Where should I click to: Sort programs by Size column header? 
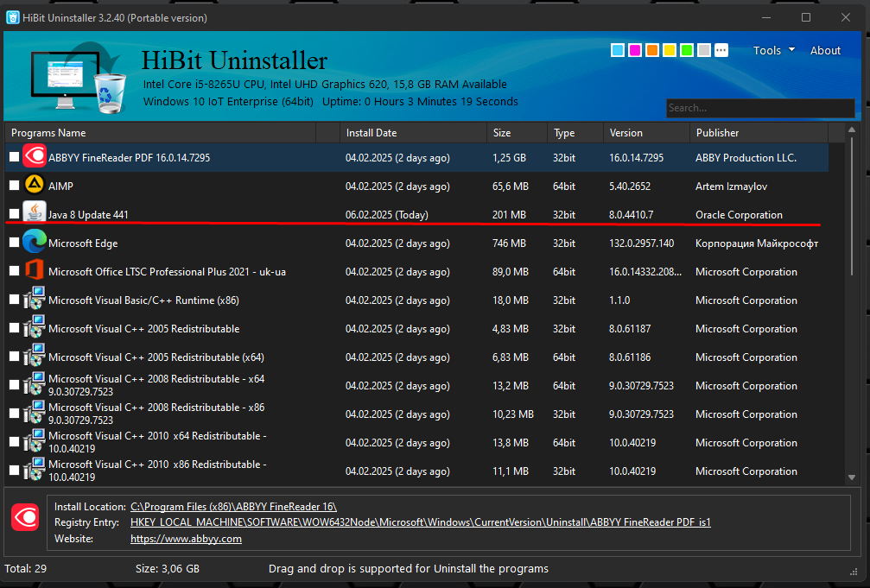click(502, 133)
